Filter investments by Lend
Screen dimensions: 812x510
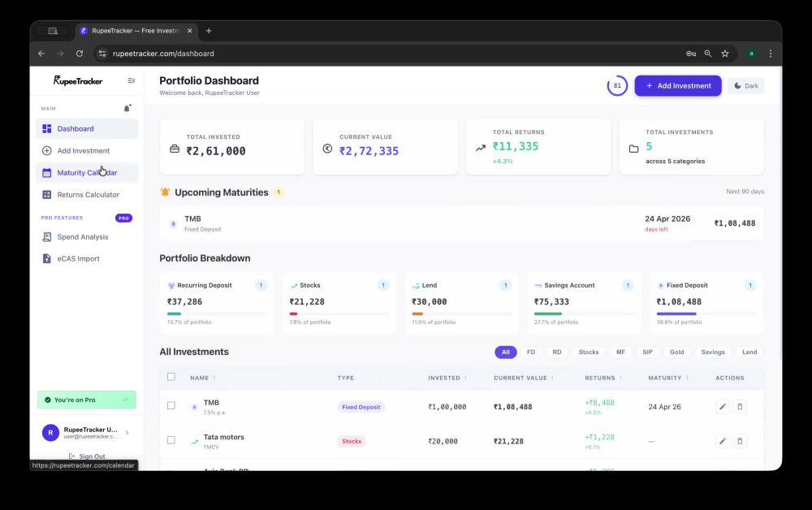[x=749, y=352]
